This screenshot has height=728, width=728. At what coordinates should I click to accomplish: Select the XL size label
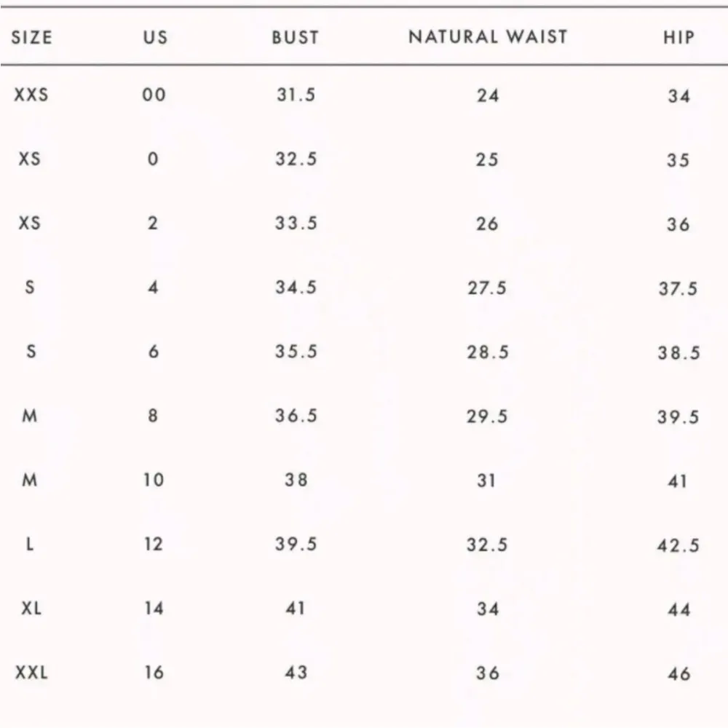tap(31, 609)
